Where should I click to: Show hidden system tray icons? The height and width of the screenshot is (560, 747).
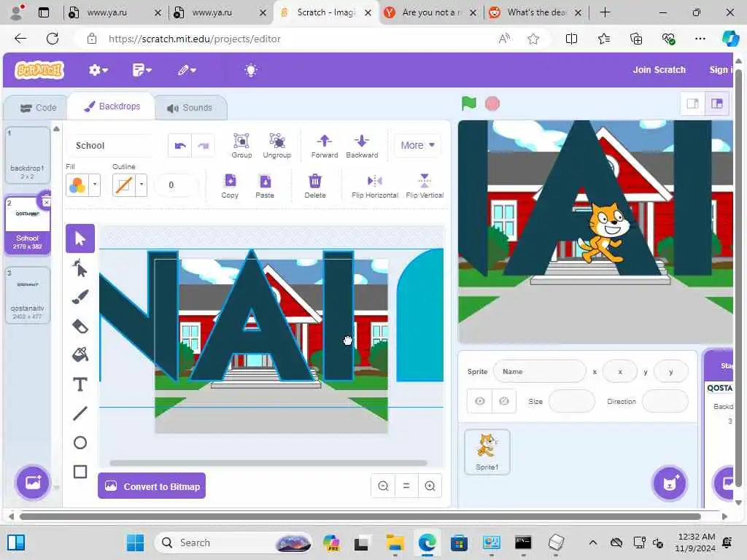pos(592,542)
